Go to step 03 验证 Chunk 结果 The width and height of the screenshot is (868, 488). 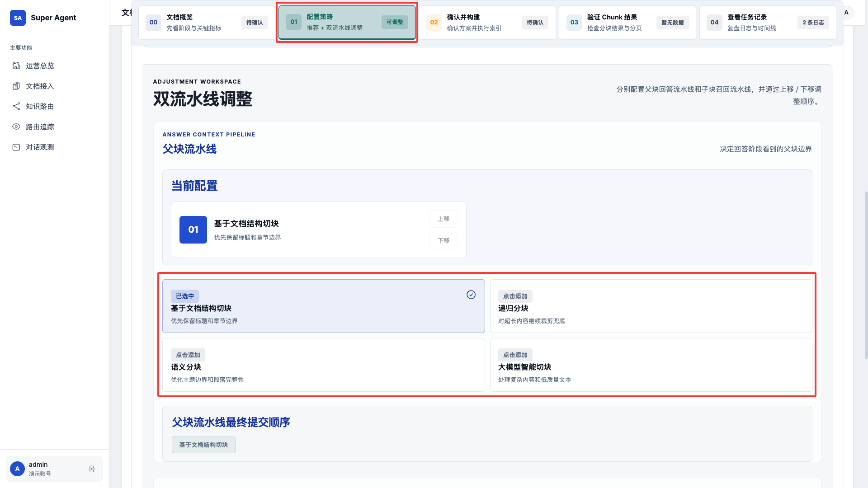coord(627,22)
